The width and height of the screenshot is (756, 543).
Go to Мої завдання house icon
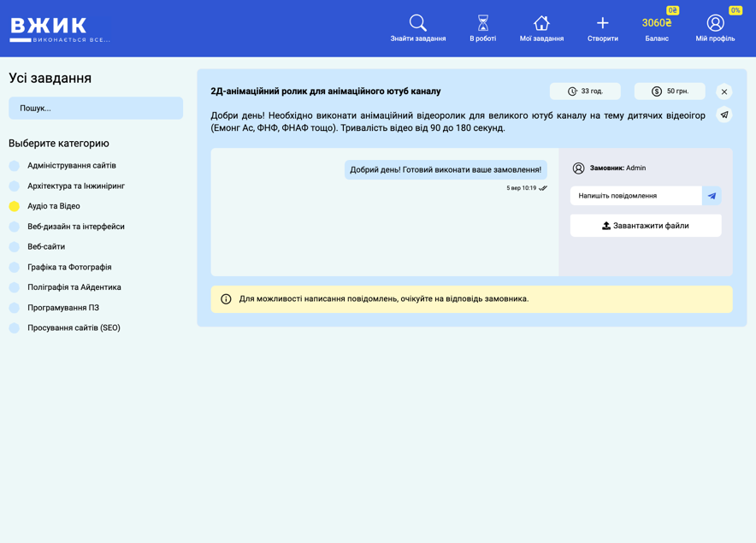pyautogui.click(x=541, y=23)
